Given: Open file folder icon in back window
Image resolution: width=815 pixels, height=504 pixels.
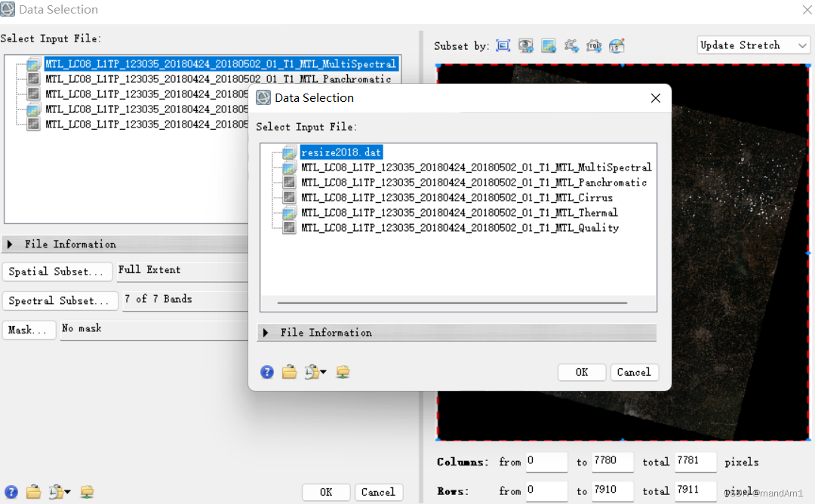Looking at the screenshot, I should click(34, 492).
